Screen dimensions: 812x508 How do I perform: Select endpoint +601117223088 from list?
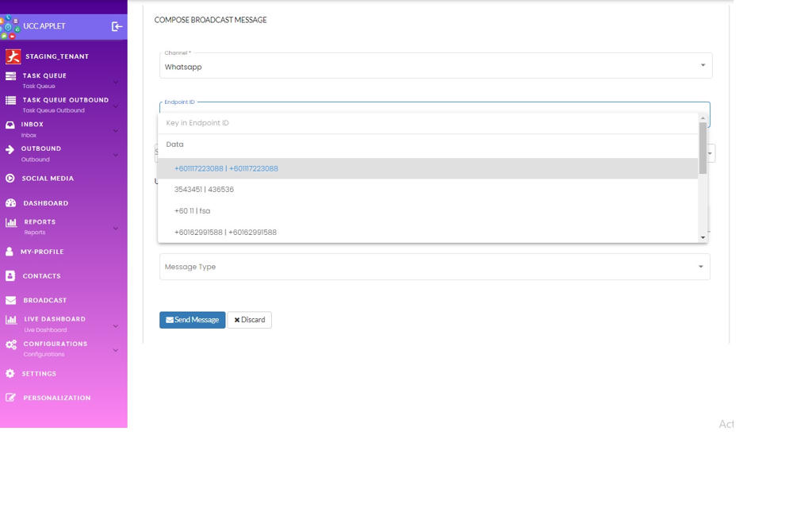[226, 168]
